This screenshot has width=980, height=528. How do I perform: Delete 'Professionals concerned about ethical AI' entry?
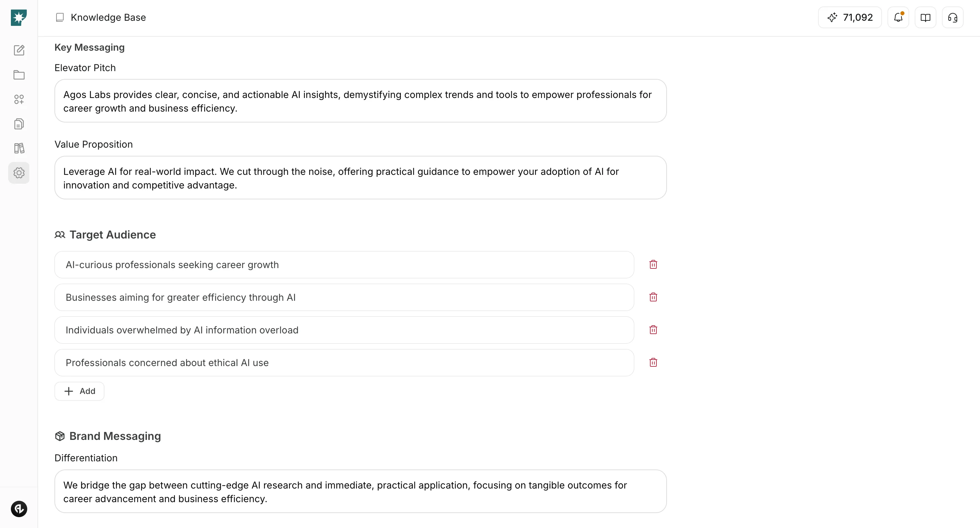pyautogui.click(x=653, y=363)
